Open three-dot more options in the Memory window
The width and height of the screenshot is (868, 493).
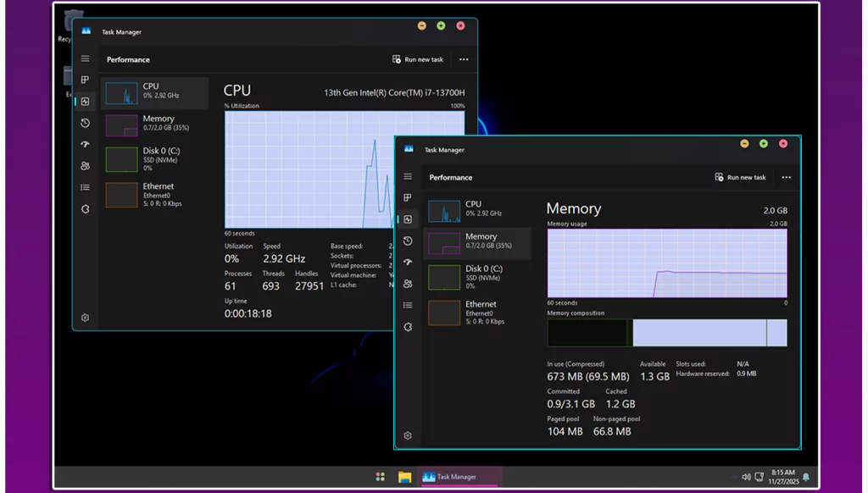pyautogui.click(x=786, y=178)
